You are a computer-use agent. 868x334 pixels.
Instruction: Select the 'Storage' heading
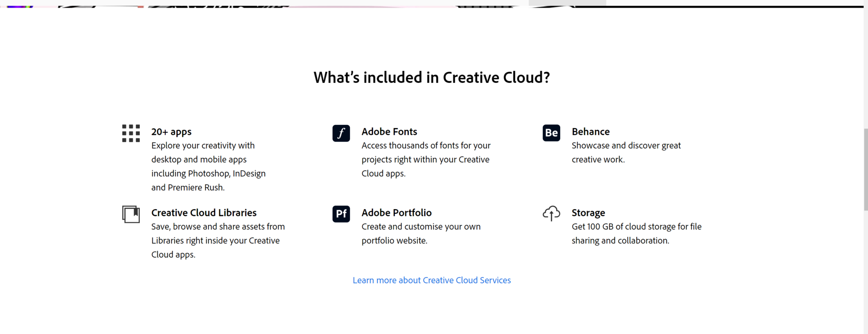point(588,213)
